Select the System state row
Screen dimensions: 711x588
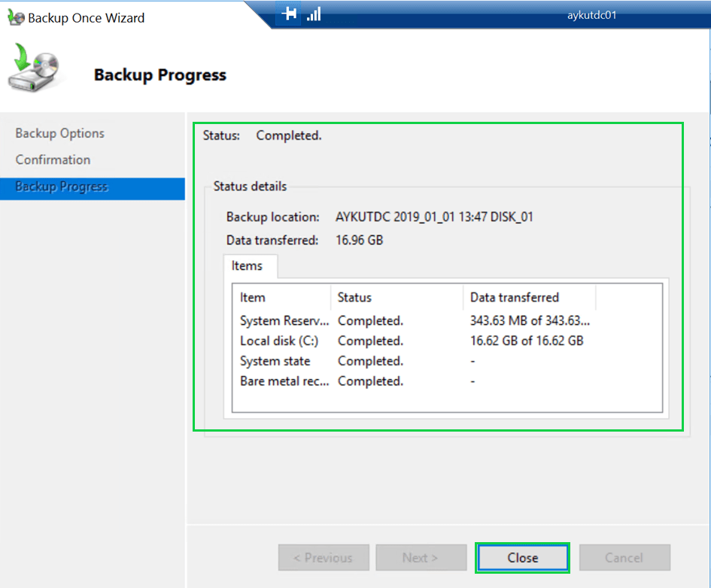tap(275, 361)
